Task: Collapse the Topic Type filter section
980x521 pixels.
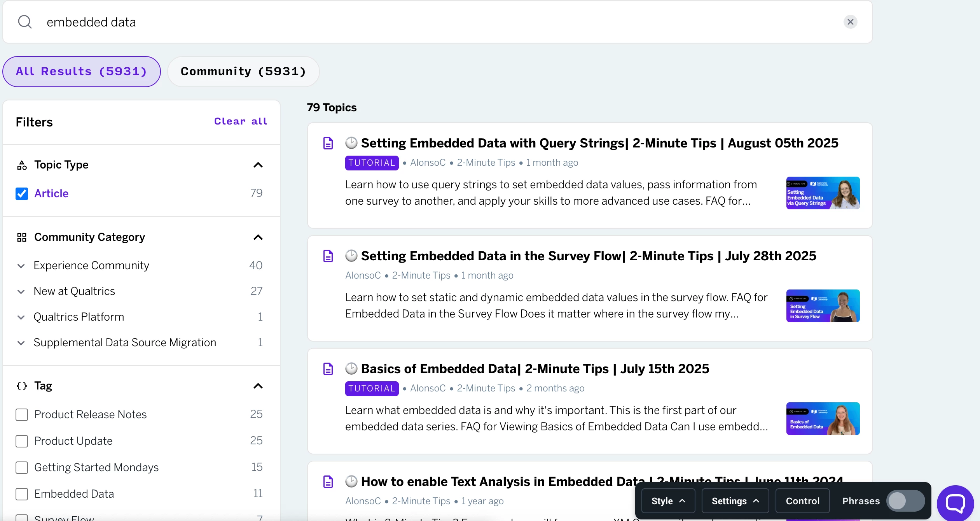Action: pos(258,165)
